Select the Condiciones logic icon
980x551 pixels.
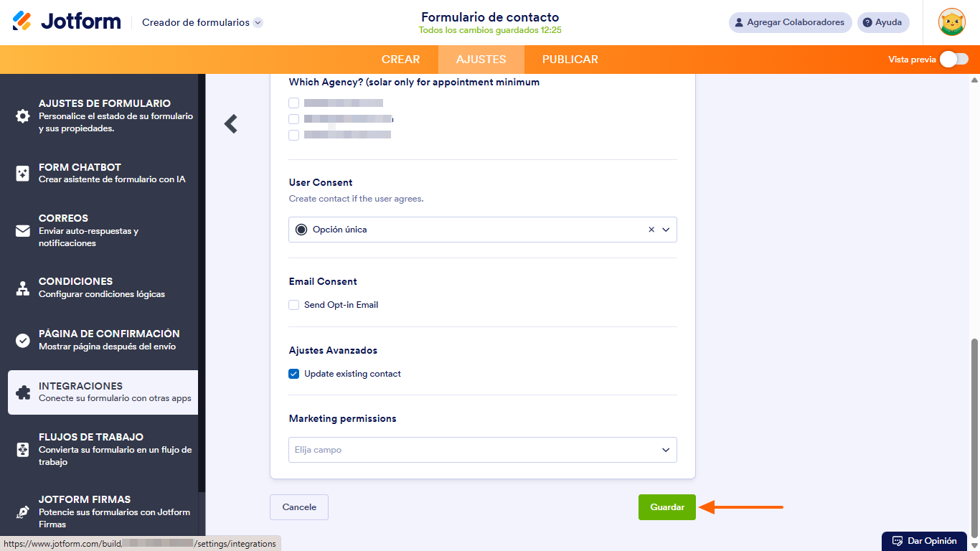[x=23, y=288]
